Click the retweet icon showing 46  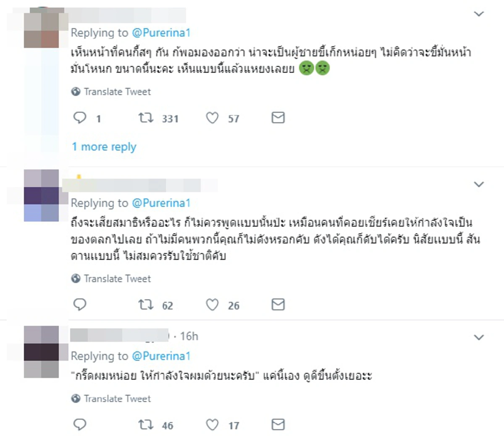tap(146, 425)
